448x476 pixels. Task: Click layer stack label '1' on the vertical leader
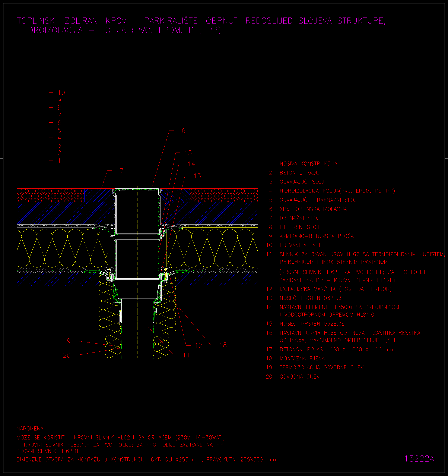[x=59, y=160]
